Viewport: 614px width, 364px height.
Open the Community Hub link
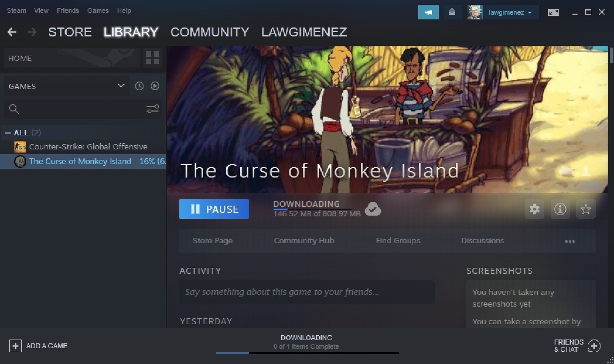[304, 241]
